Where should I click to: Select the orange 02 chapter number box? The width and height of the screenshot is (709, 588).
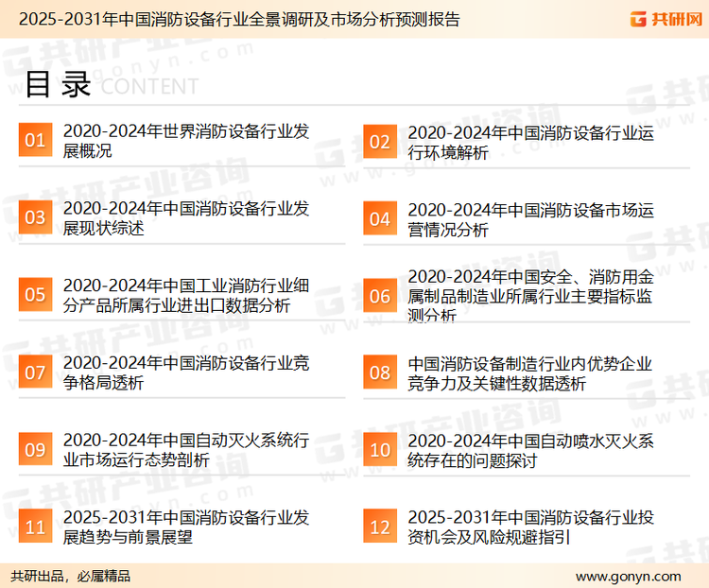(x=380, y=142)
